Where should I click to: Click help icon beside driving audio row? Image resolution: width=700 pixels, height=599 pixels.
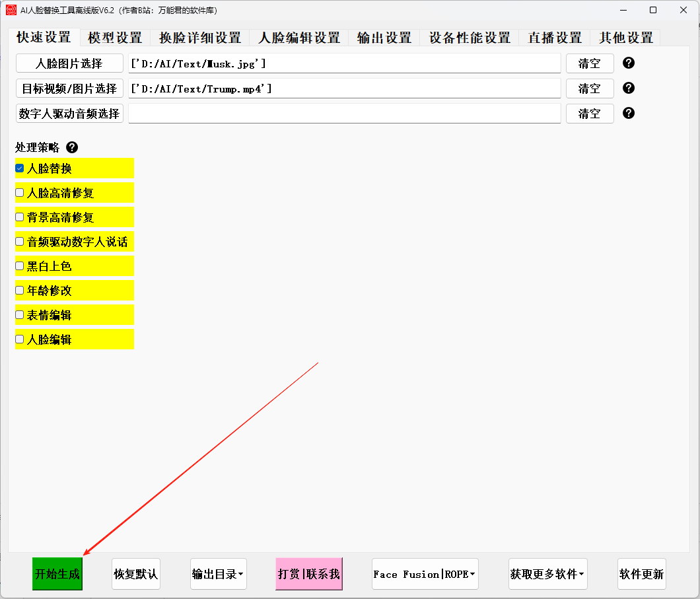(629, 113)
